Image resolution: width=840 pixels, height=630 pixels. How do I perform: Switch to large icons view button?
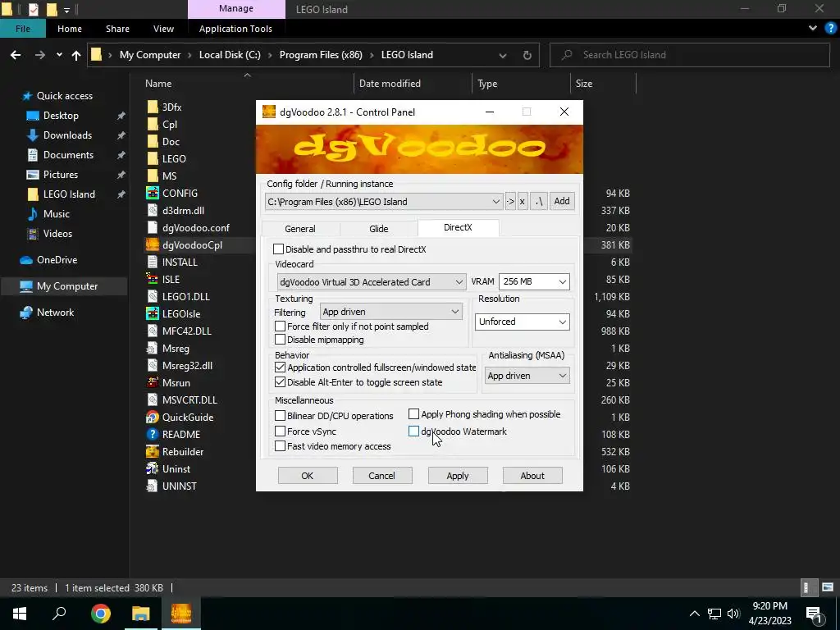coord(827,587)
